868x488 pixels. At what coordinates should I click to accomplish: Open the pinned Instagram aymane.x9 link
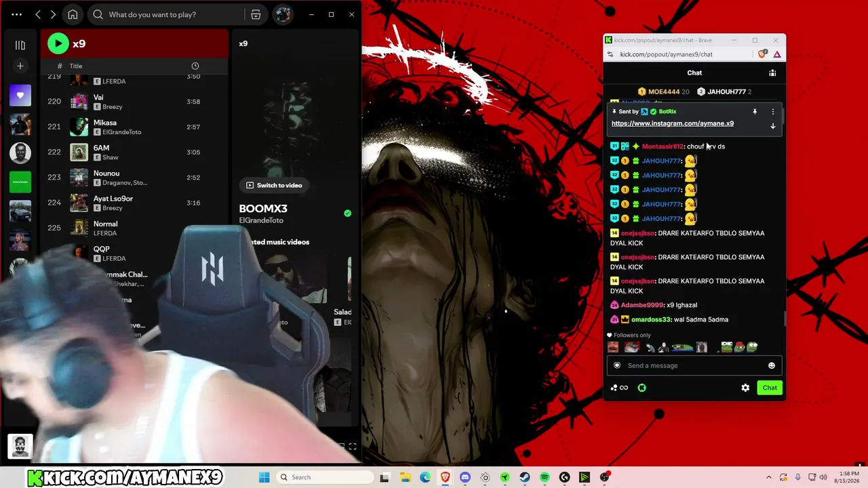click(x=673, y=123)
